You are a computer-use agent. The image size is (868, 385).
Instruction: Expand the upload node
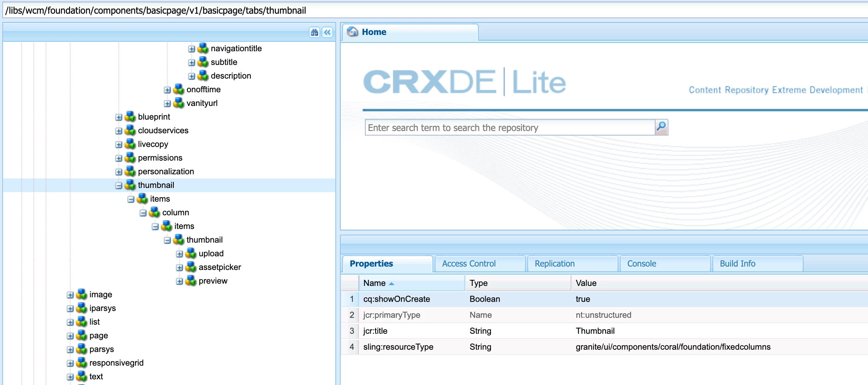click(179, 254)
